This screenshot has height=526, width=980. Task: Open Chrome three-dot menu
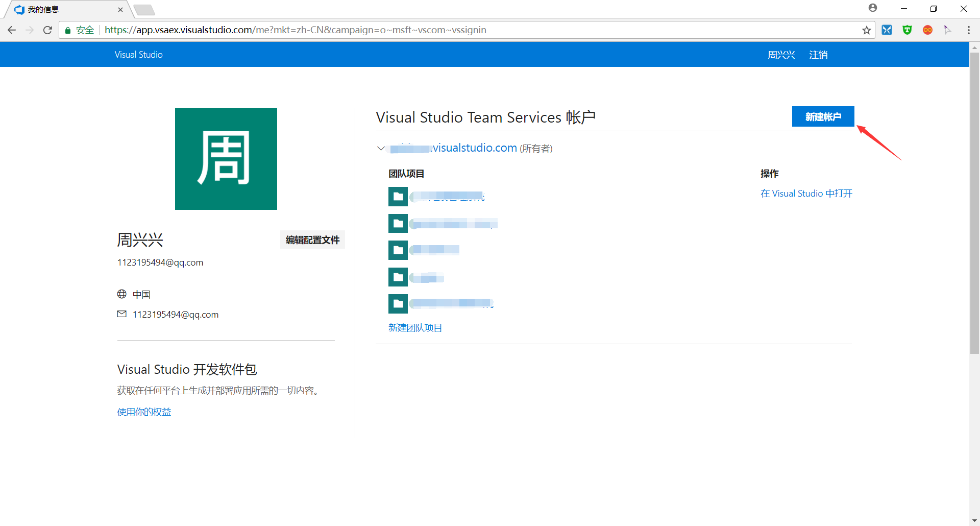point(968,30)
